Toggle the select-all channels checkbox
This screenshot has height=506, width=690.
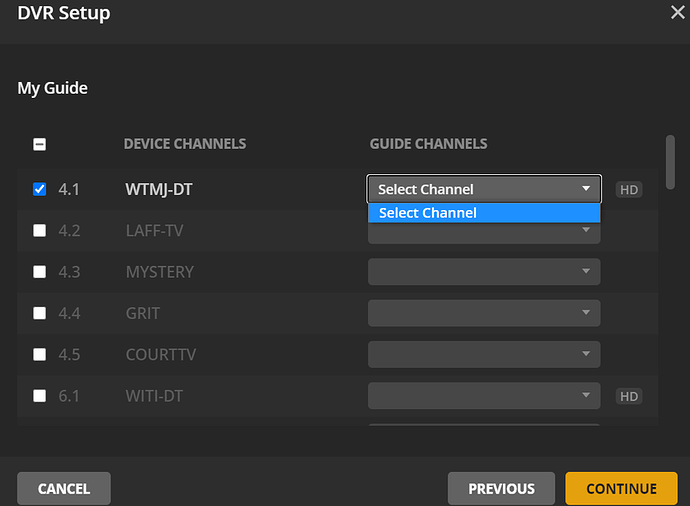click(x=40, y=144)
